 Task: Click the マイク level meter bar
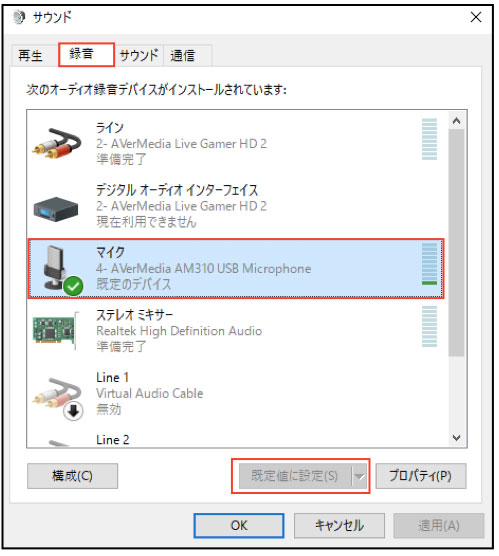(429, 264)
